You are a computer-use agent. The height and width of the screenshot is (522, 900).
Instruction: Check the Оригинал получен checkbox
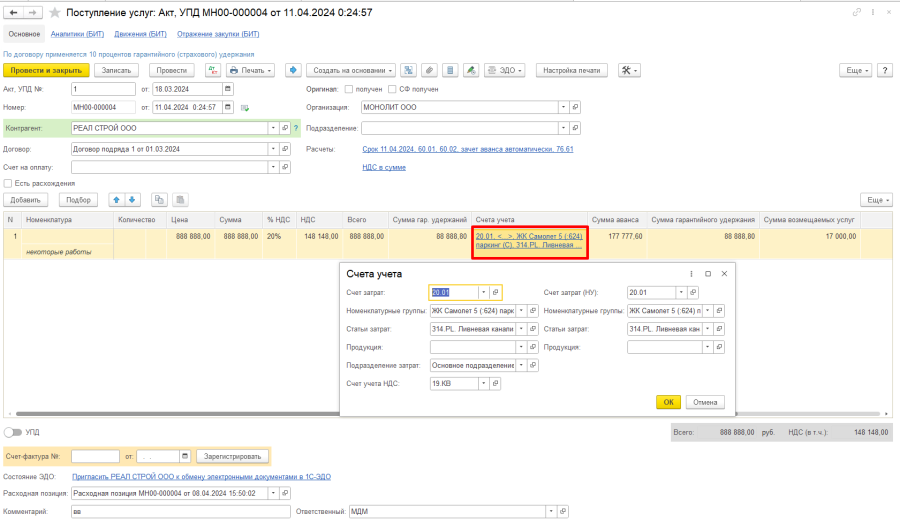[348, 89]
